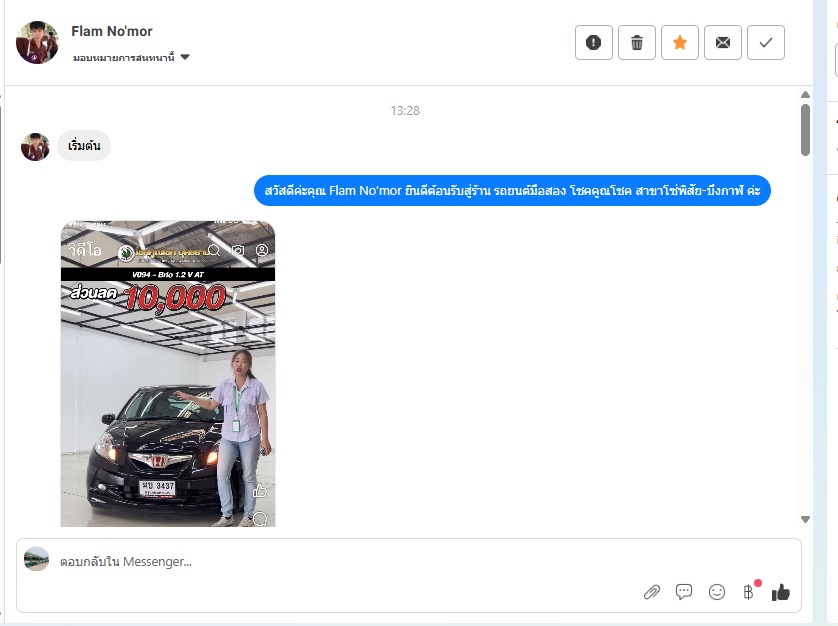The height and width of the screenshot is (626, 838).
Task: Open Flam No'mor profile name link
Action: point(112,31)
